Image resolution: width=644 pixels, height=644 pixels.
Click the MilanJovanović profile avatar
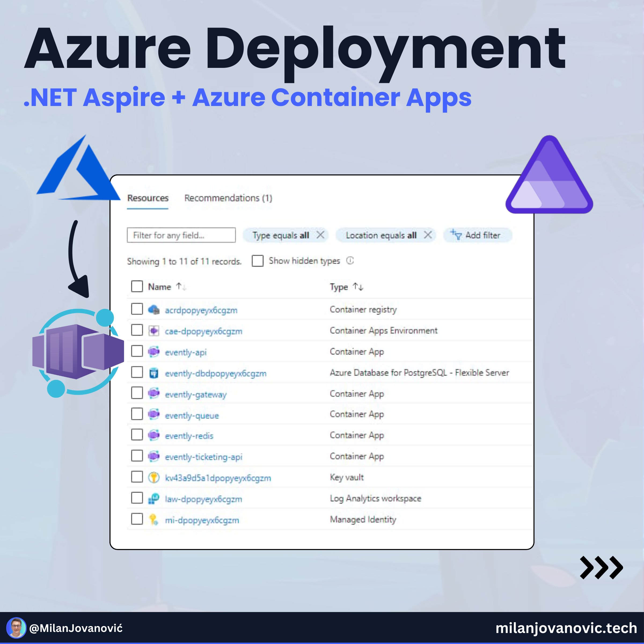tap(16, 628)
